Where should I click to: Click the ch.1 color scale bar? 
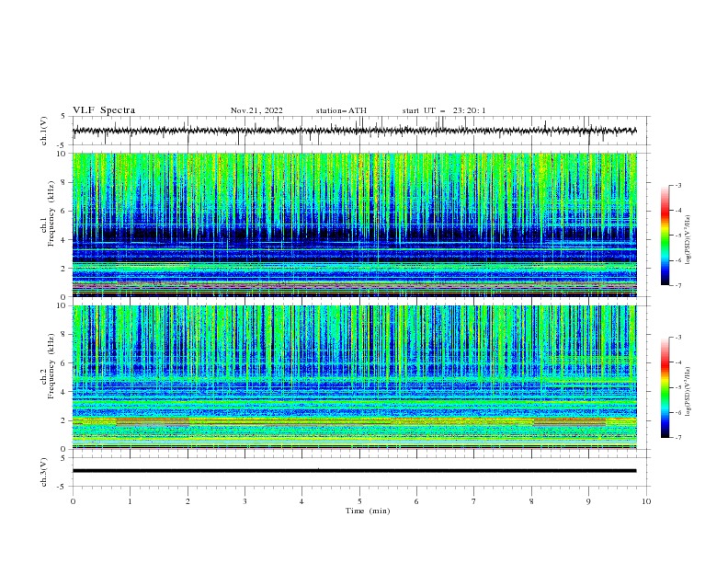click(x=665, y=236)
